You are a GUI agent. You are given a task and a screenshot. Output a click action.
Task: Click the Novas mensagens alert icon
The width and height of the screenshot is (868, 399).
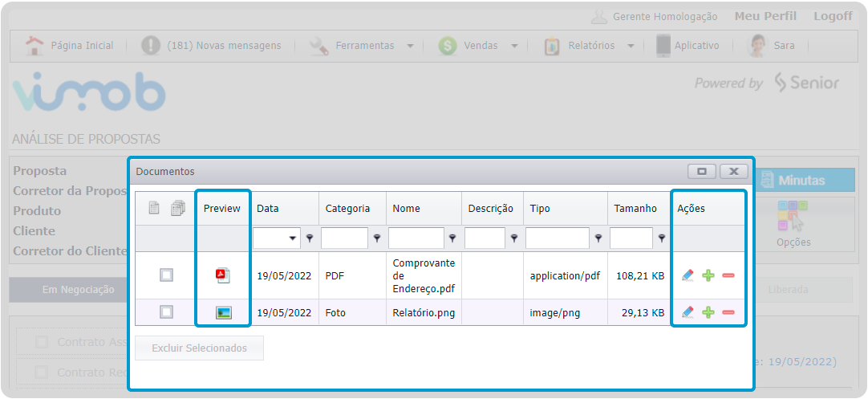[151, 46]
